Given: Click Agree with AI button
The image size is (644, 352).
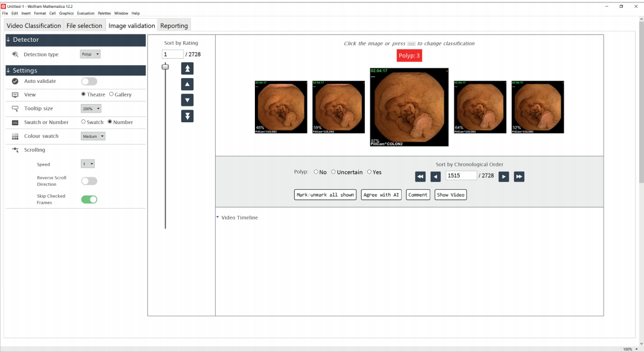Looking at the screenshot, I should click(381, 195).
